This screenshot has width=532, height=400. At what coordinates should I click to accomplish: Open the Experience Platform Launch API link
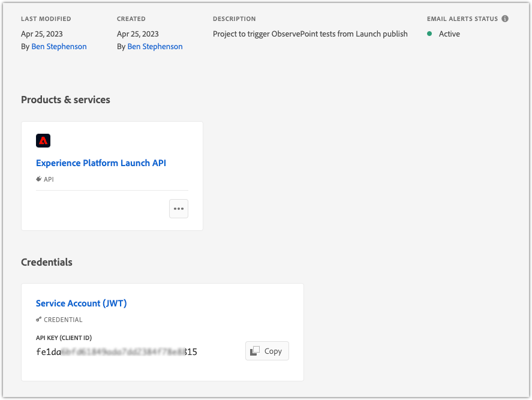101,163
